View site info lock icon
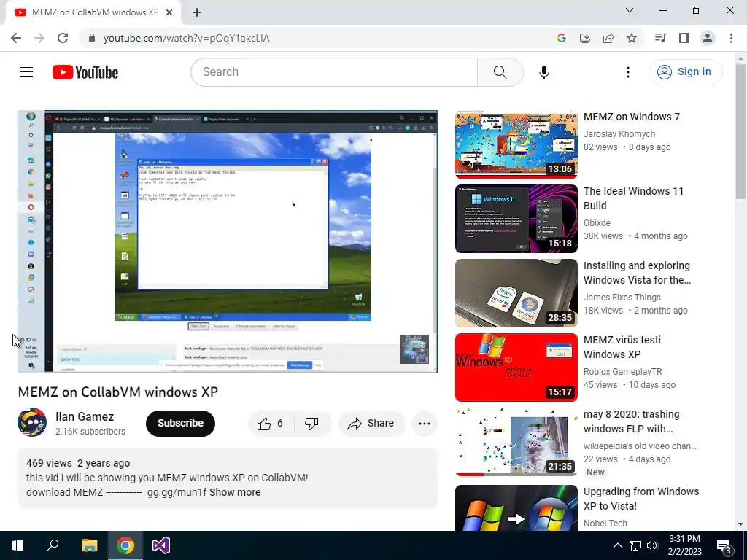The width and height of the screenshot is (747, 560). click(x=92, y=38)
